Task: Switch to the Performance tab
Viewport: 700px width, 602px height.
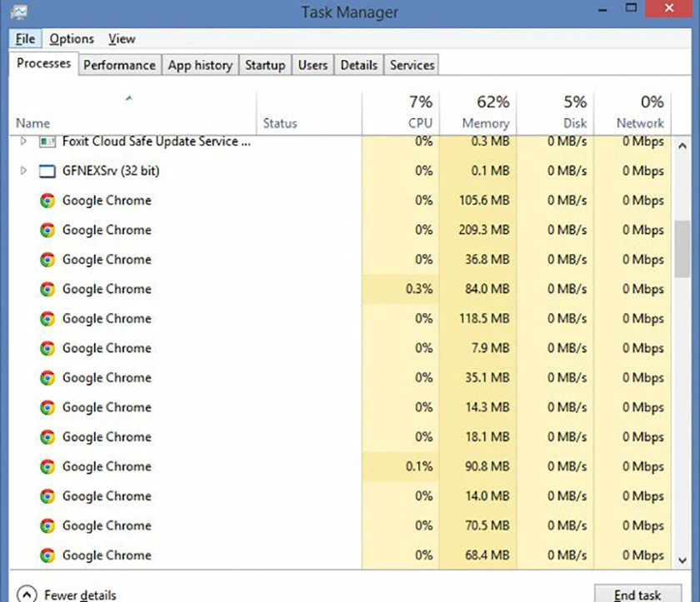Action: (120, 65)
